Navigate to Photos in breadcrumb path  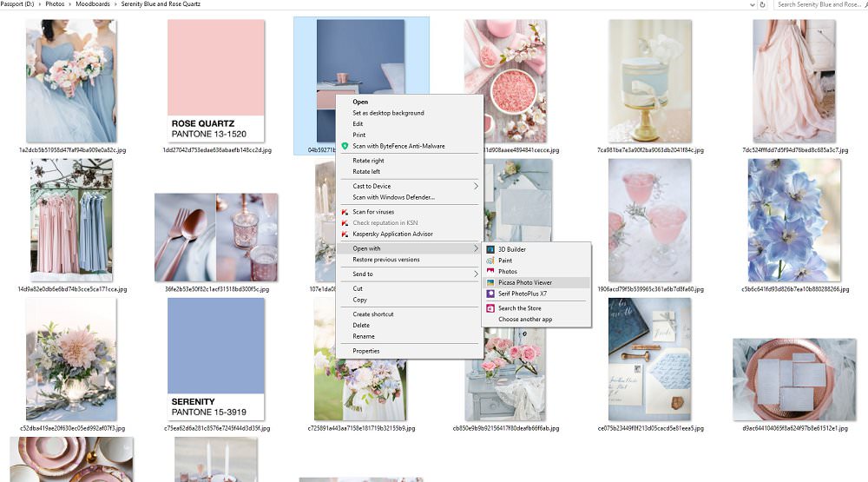pyautogui.click(x=55, y=3)
